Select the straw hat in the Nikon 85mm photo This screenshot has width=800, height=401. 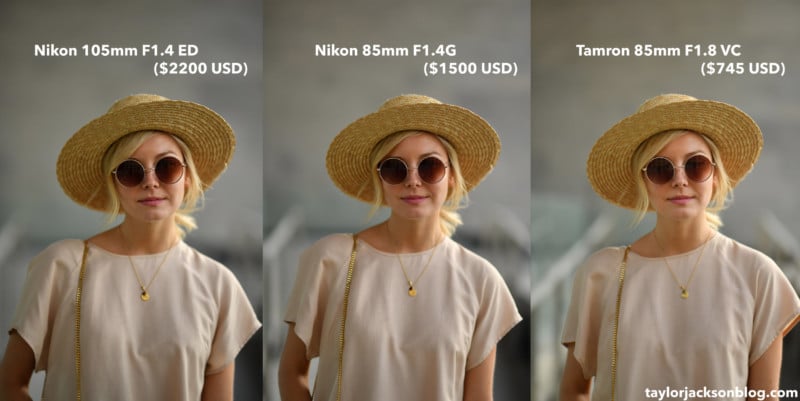pos(413,145)
